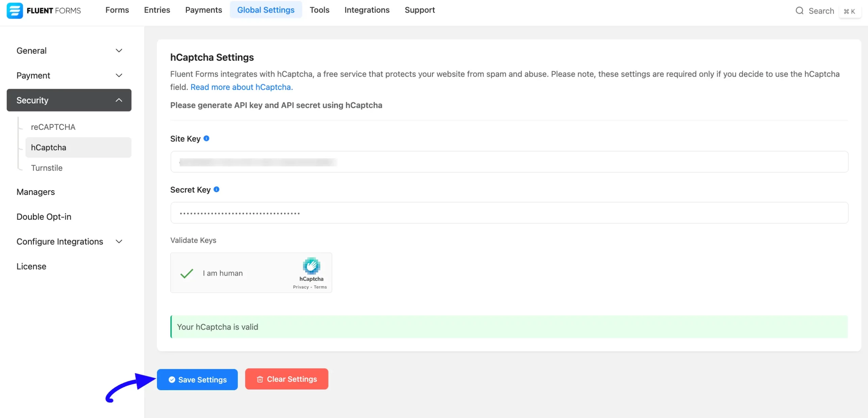
Task: Expand the Configure Integrations chevron
Action: click(x=119, y=241)
